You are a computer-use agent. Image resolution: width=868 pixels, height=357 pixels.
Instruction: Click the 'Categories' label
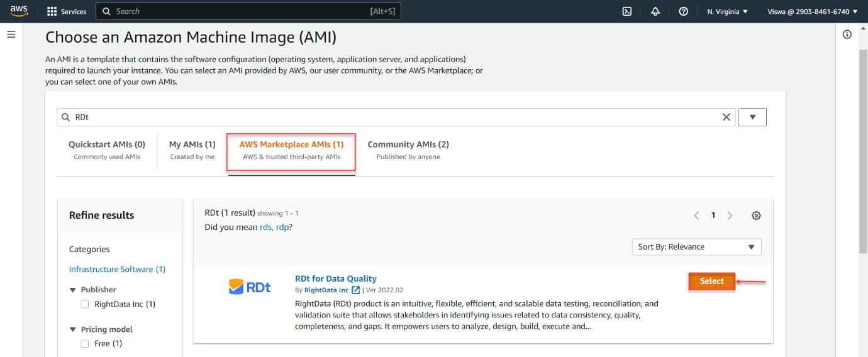pyautogui.click(x=89, y=250)
